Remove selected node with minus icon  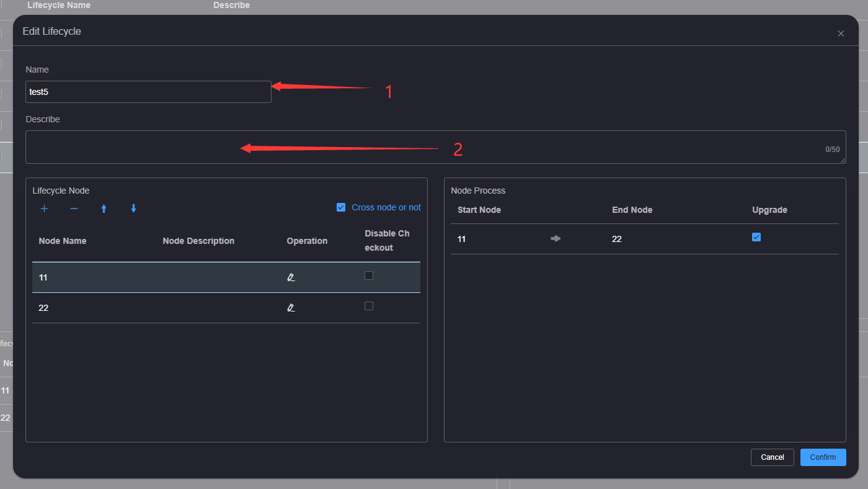point(74,209)
